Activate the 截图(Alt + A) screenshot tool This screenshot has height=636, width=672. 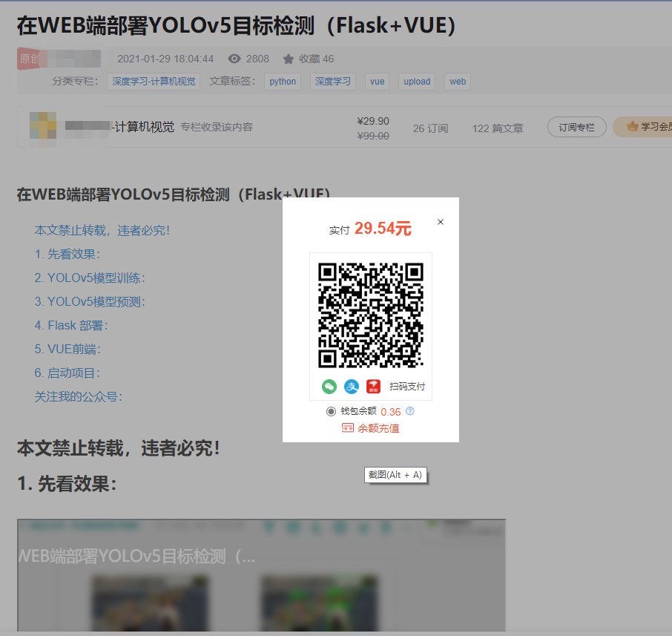pyautogui.click(x=395, y=475)
